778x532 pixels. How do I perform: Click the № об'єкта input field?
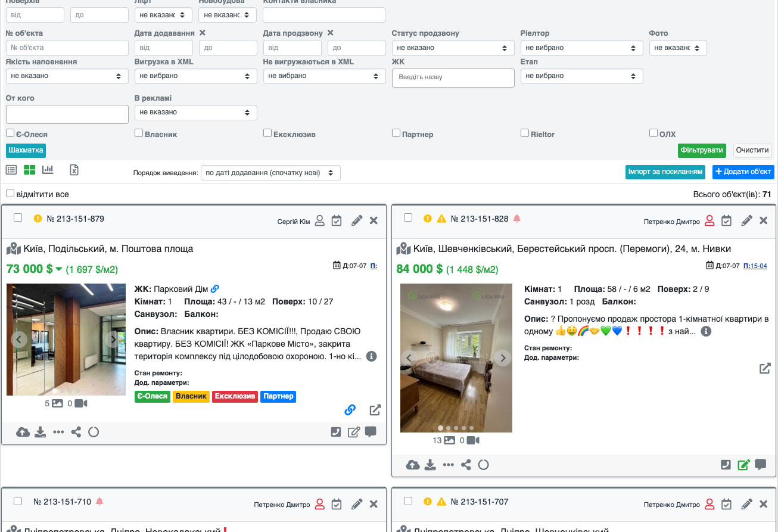coord(67,48)
